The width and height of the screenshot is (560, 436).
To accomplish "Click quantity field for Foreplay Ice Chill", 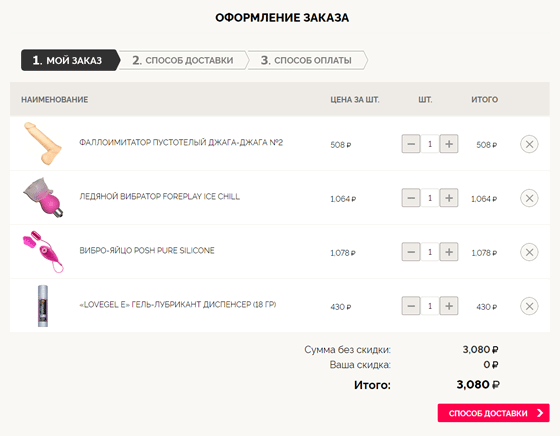I will coord(430,198).
